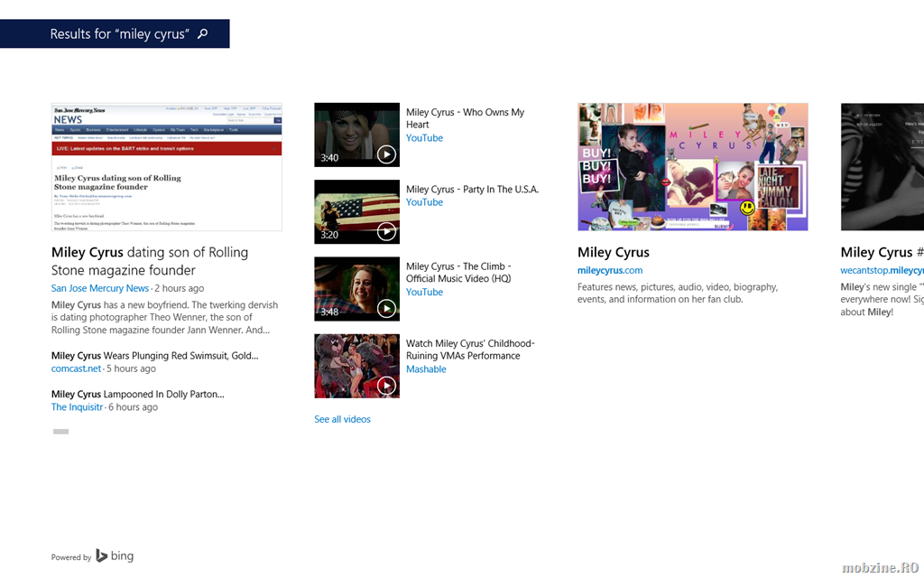
Task: Click the Results for "miley cyrus" search box
Action: 115,33
